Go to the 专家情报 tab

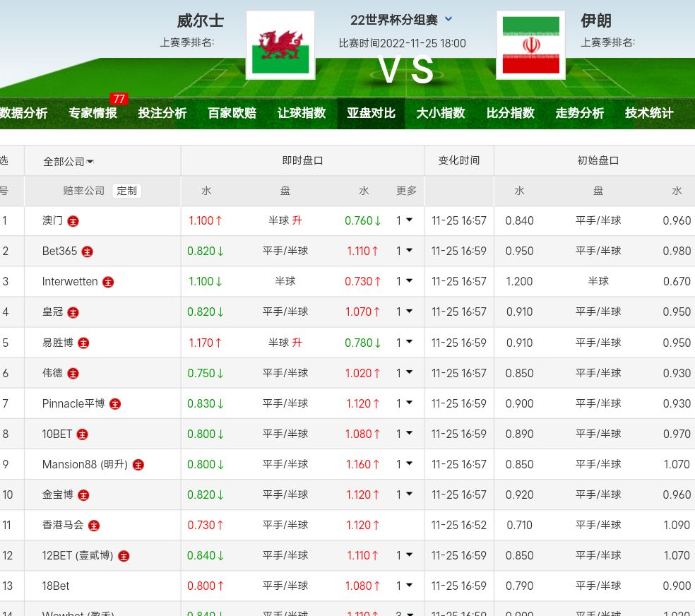(93, 113)
